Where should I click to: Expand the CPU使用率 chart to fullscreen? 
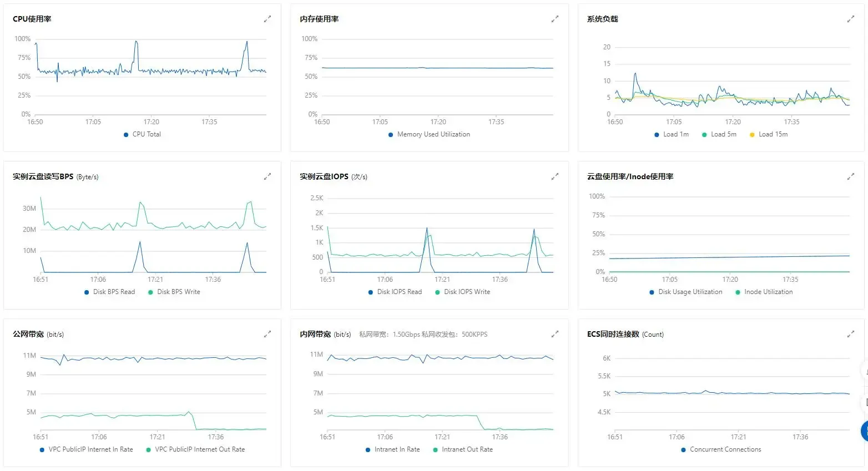click(268, 19)
